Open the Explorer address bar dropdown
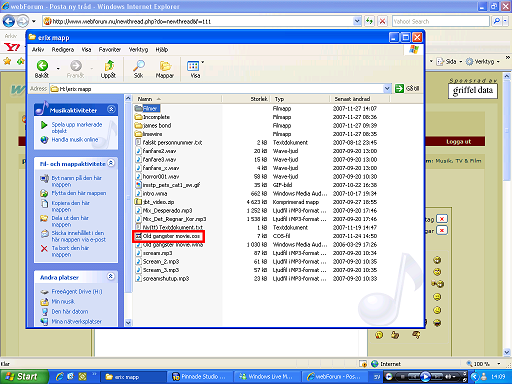This screenshot has height=384, width=512. (387, 89)
